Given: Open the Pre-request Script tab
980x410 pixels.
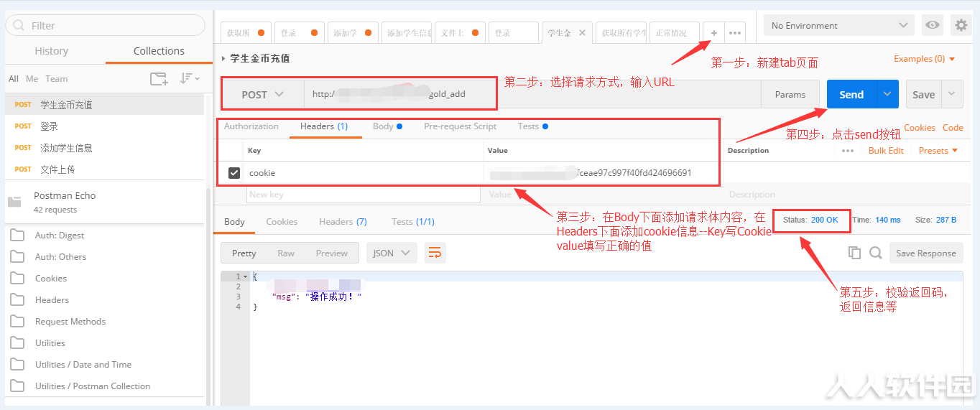Looking at the screenshot, I should coord(460,126).
